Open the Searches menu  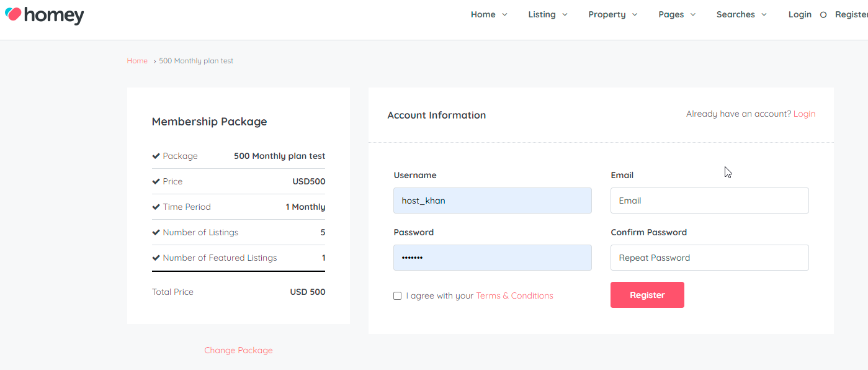tap(741, 14)
